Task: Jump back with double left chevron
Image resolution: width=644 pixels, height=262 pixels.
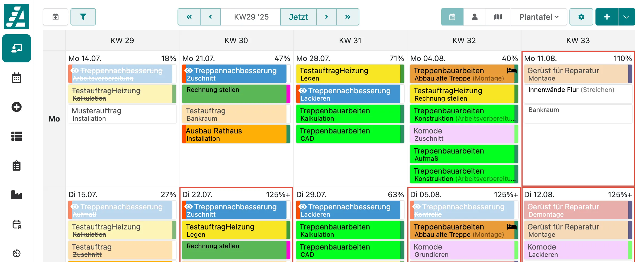Action: [x=189, y=17]
